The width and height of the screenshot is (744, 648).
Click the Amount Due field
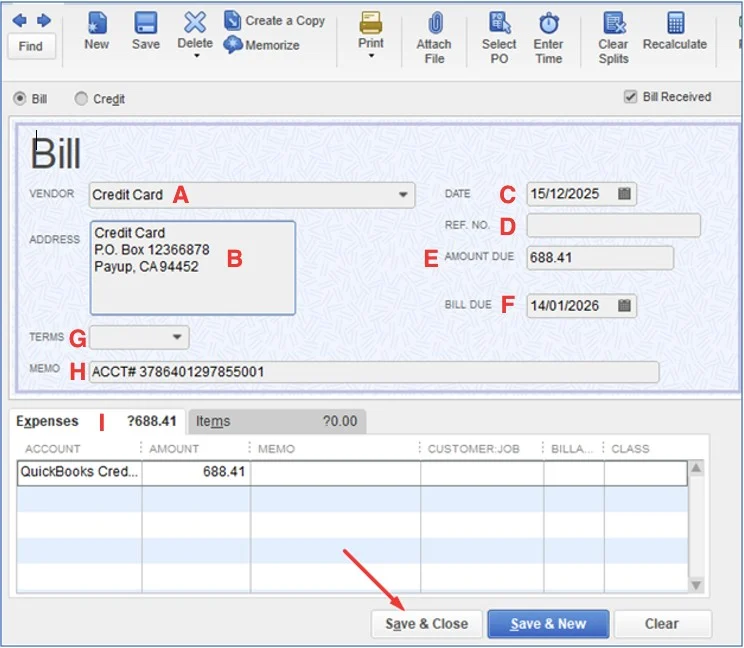pyautogui.click(x=600, y=258)
